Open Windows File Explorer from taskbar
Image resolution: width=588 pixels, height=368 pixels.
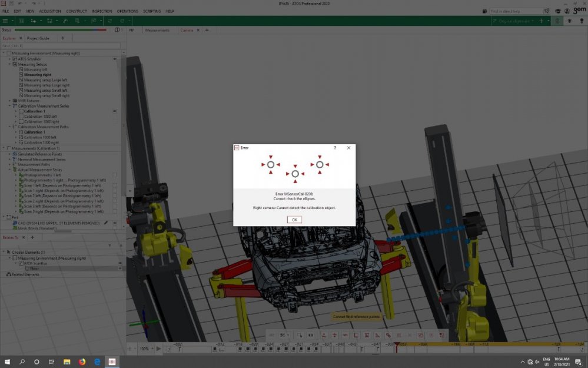coord(67,362)
